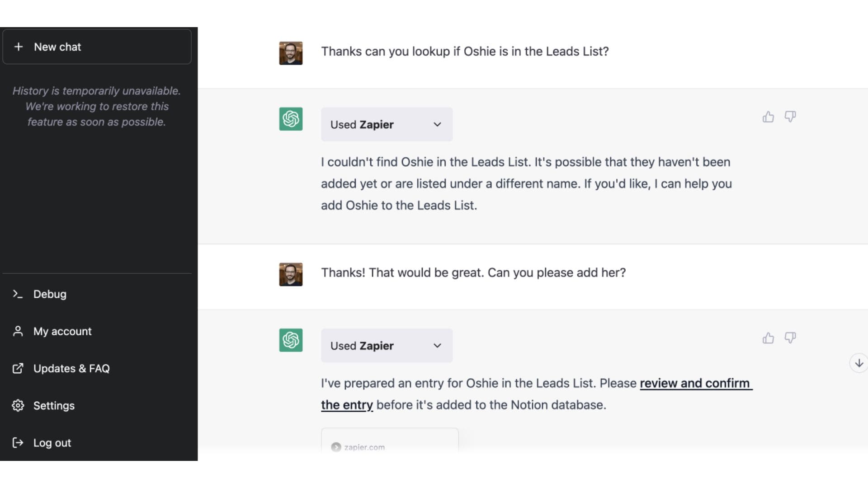Click the ChatGPT logo on the prepared entry reply

[291, 340]
